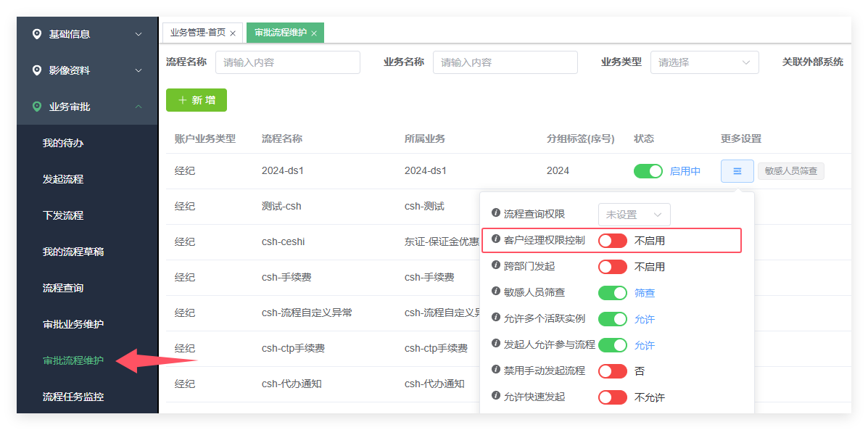The width and height of the screenshot is (868, 430).
Task: Enable the 跨部门发起 switch
Action: (613, 267)
